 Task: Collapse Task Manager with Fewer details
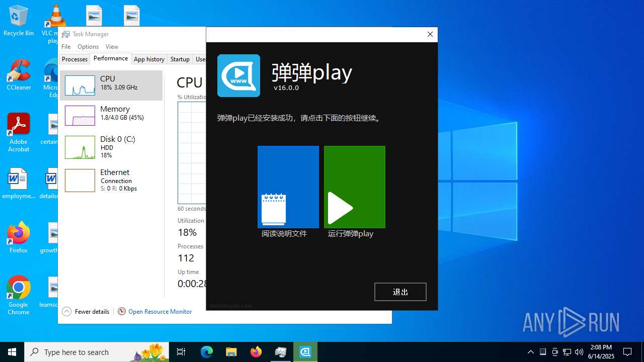point(86,312)
